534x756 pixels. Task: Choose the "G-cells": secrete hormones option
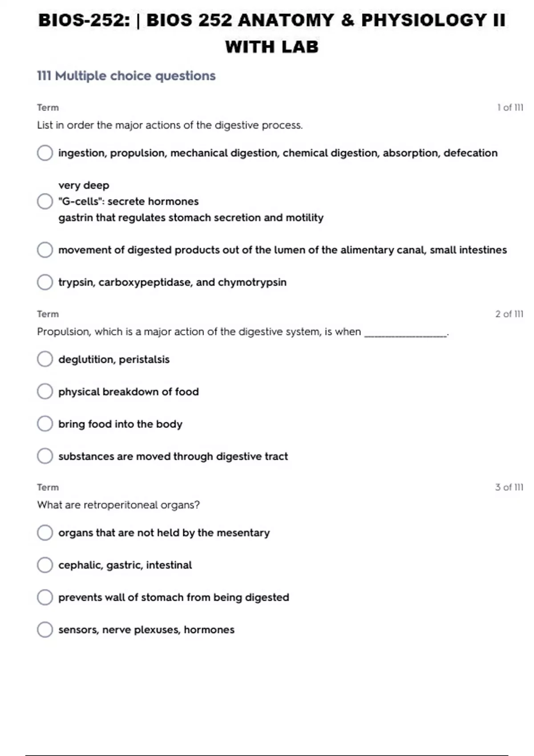pos(45,201)
